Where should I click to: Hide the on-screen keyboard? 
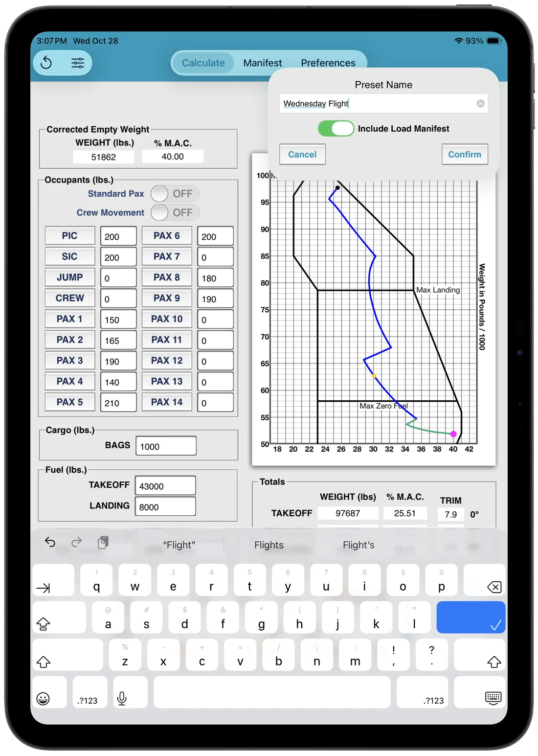479,692
